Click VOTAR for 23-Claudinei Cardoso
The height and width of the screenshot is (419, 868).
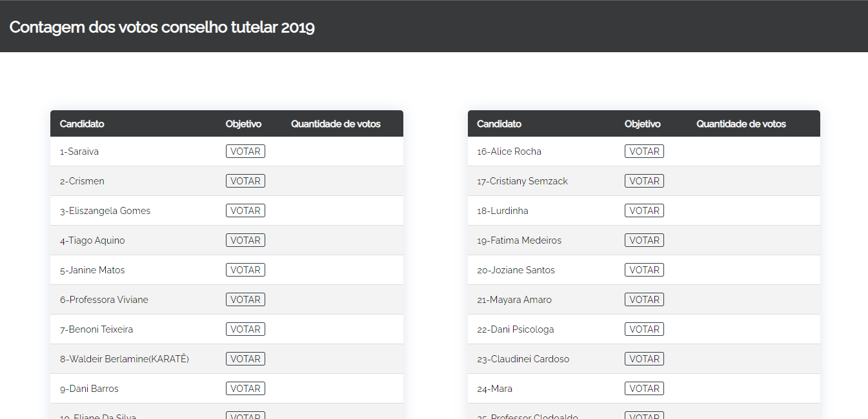[x=644, y=359]
